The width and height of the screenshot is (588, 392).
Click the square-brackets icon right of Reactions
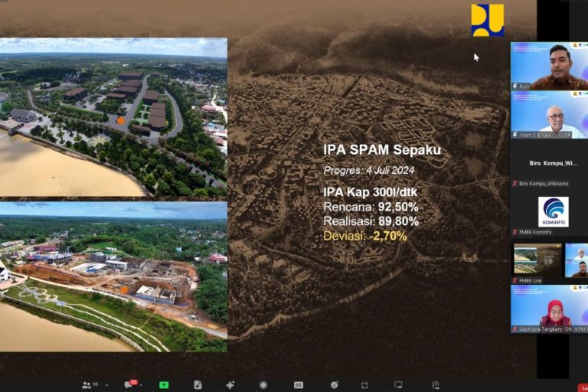pyautogui.click(x=364, y=384)
